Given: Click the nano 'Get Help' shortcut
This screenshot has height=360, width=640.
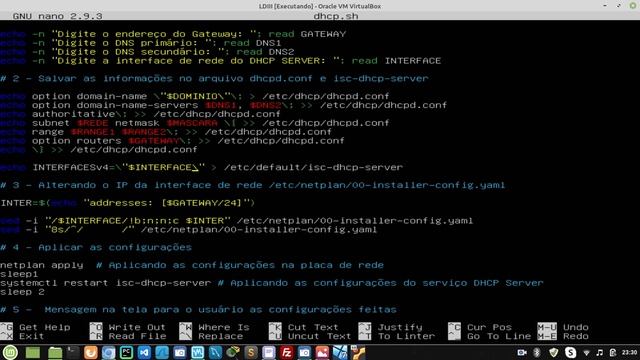Looking at the screenshot, I should click(44, 327).
